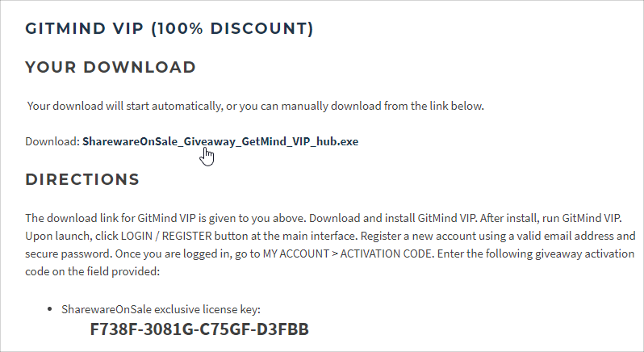Click the 'Download:' label before the file link

click(52, 141)
